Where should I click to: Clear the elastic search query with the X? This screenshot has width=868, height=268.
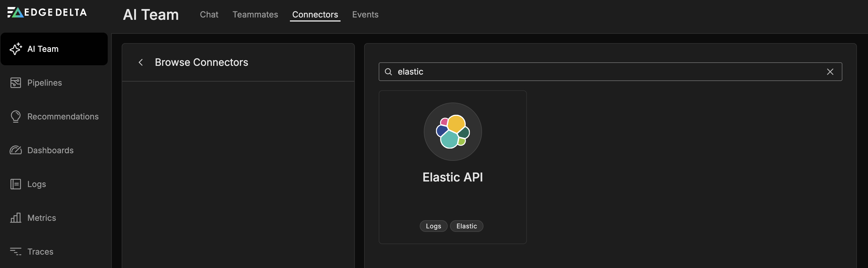(x=830, y=71)
